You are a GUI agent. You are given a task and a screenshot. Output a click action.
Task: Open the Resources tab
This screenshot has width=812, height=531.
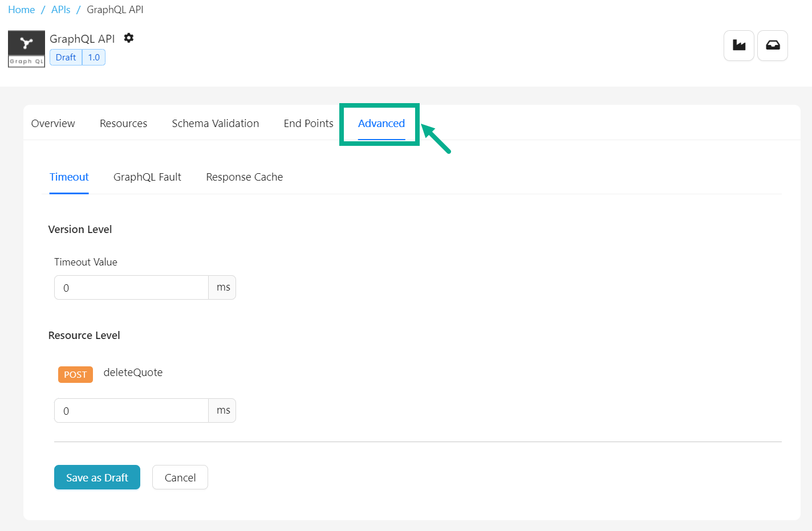point(123,124)
